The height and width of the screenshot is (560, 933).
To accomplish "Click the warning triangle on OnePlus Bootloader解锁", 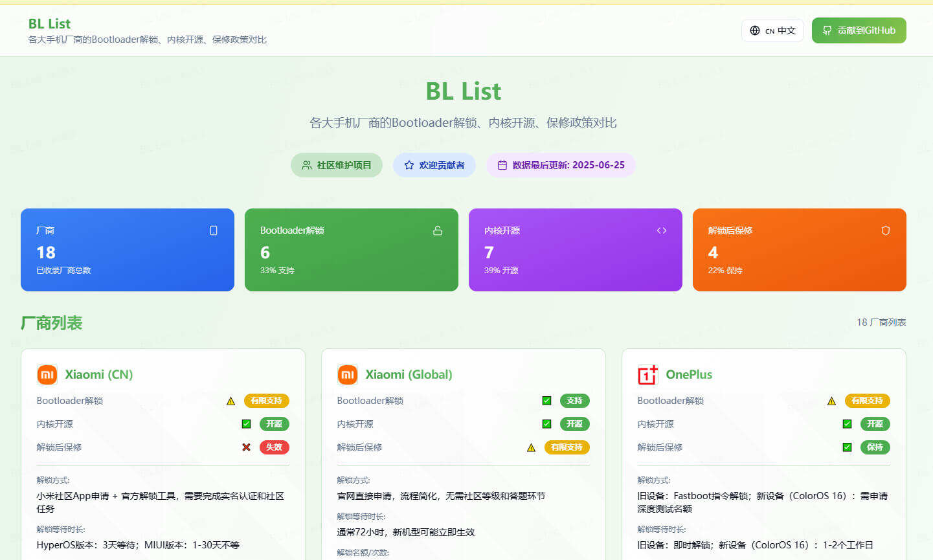I will tap(831, 400).
